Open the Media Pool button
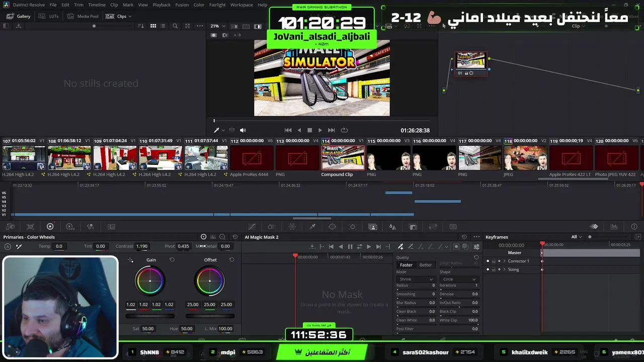This screenshot has width=644, height=362. [83, 16]
